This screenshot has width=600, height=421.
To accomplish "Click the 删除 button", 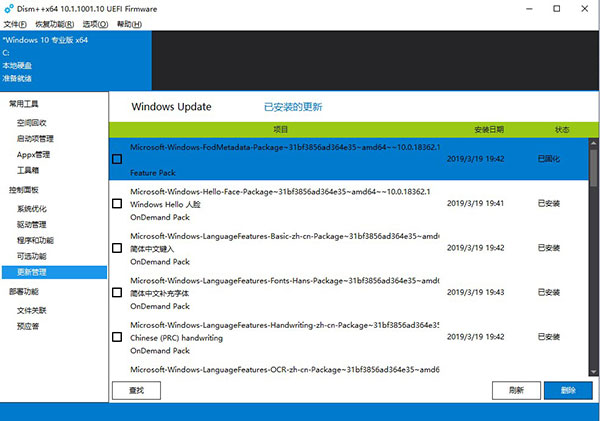I will coord(568,390).
